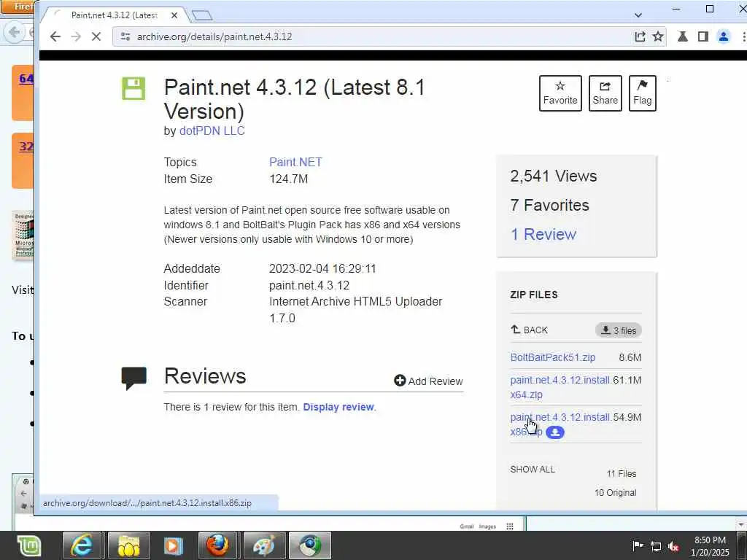Open Chrome Labs flask icon

pos(683,36)
